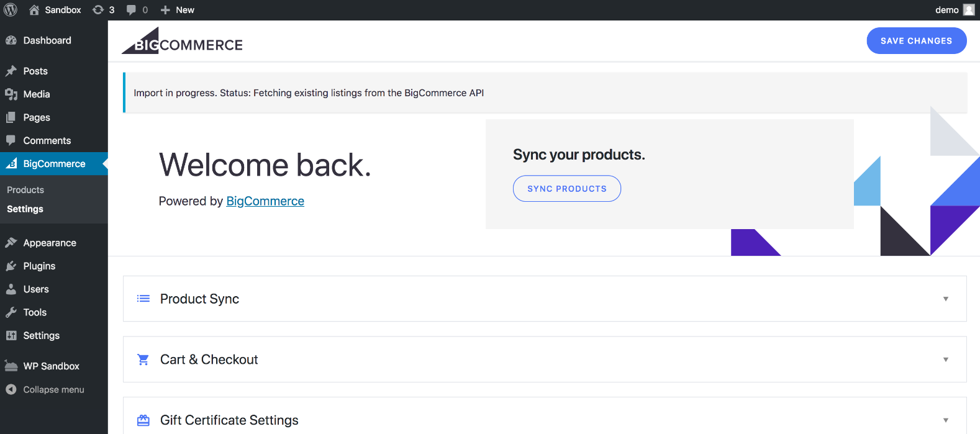The image size is (980, 434).
Task: Open the New content menu in admin bar
Action: point(178,10)
